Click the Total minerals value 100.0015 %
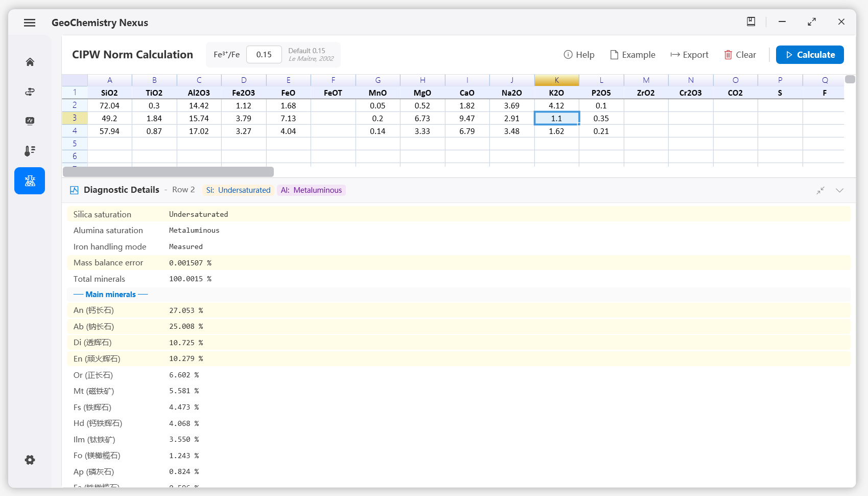Image resolution: width=868 pixels, height=496 pixels. tap(190, 279)
